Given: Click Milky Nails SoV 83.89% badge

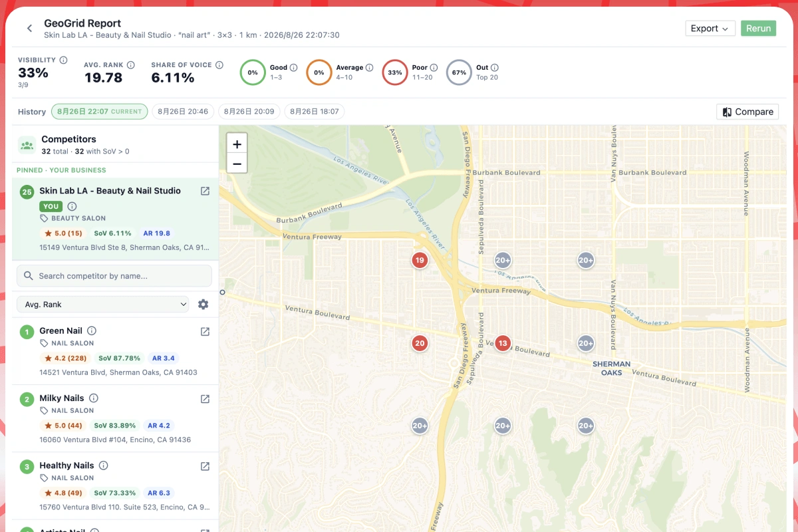Looking at the screenshot, I should (x=114, y=426).
